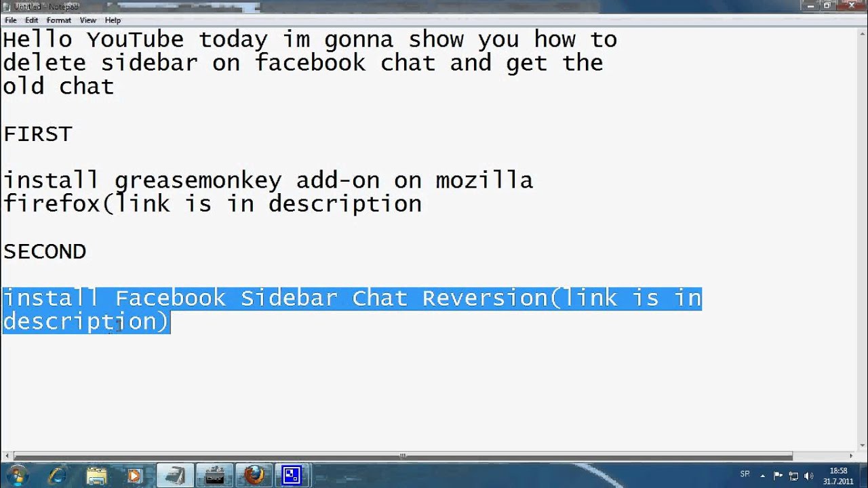Click the clock showing 18:58
The width and height of the screenshot is (868, 488).
(838, 476)
